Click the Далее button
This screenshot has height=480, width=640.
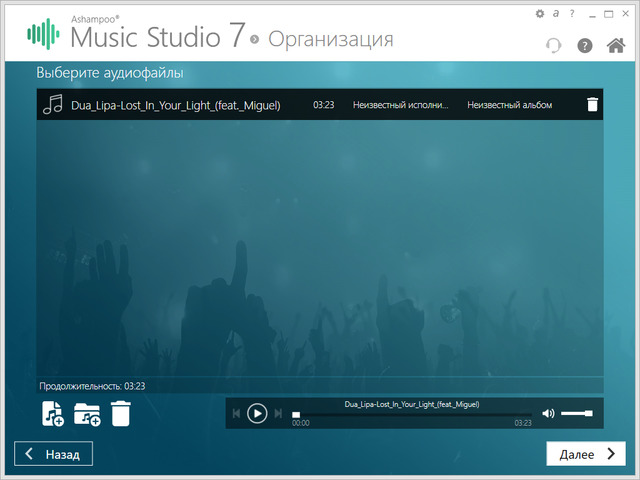pos(586,453)
